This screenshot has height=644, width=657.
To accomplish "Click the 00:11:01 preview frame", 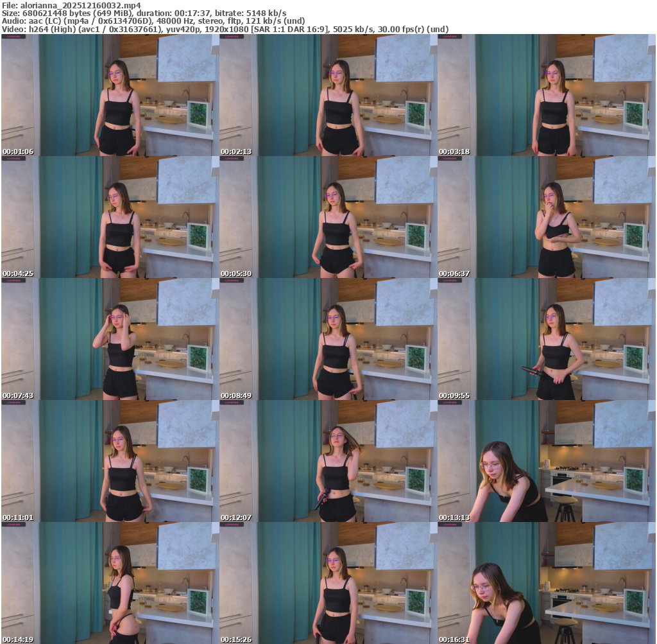I will click(110, 461).
